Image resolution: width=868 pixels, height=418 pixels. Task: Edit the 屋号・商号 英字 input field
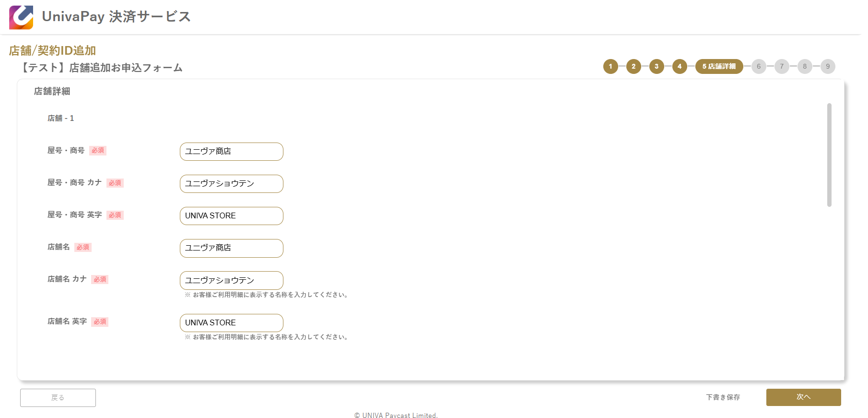pos(232,216)
